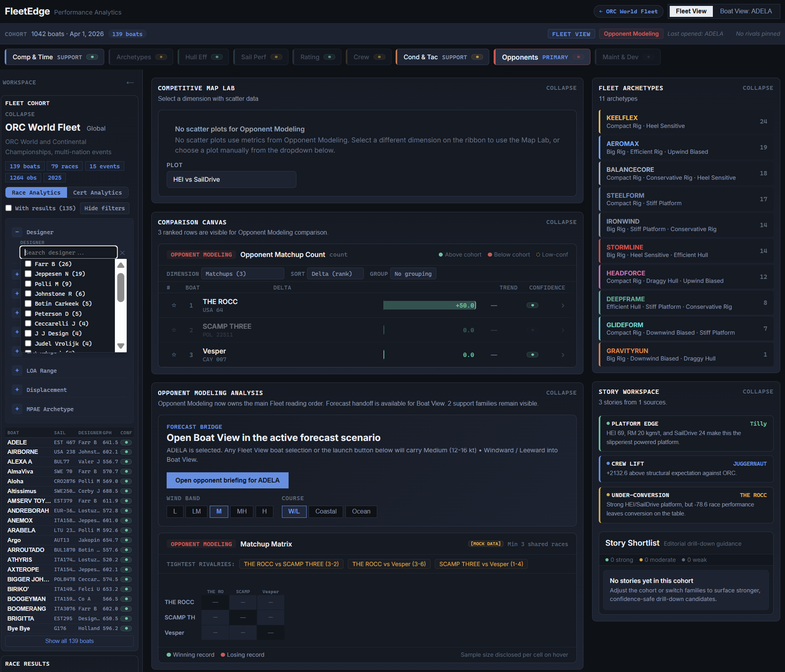Collapse the Competitive Map Lab panel
Image resolution: width=785 pixels, height=672 pixels.
[561, 88]
